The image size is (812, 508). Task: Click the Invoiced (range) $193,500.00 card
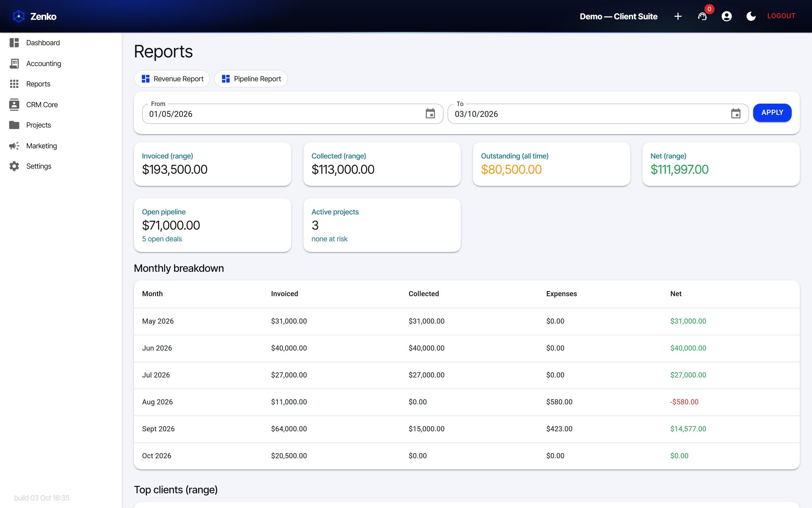(213, 164)
